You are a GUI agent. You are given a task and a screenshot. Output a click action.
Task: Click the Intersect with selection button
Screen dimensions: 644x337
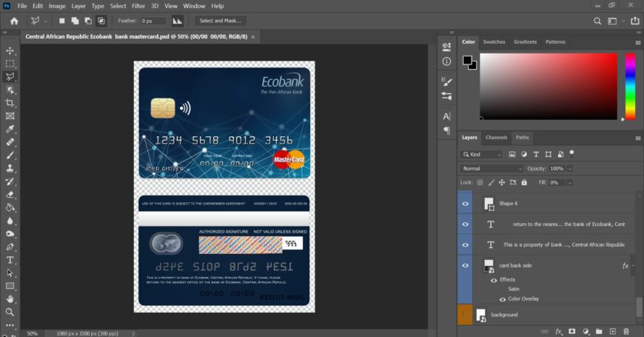tap(101, 21)
